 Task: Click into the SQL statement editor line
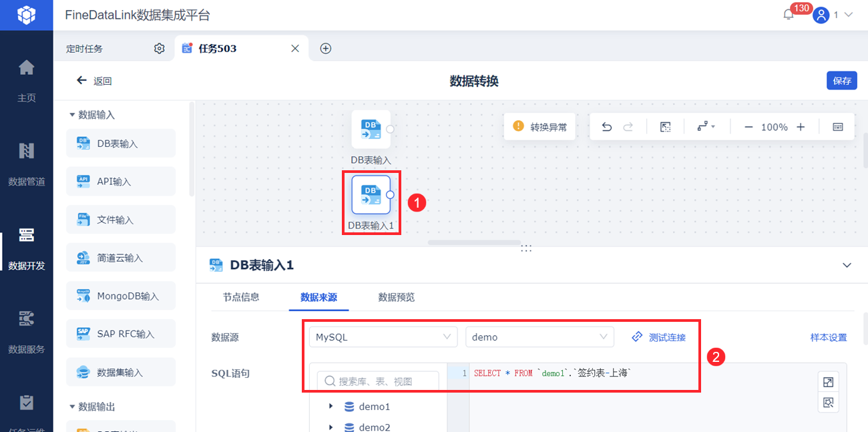pyautogui.click(x=552, y=373)
